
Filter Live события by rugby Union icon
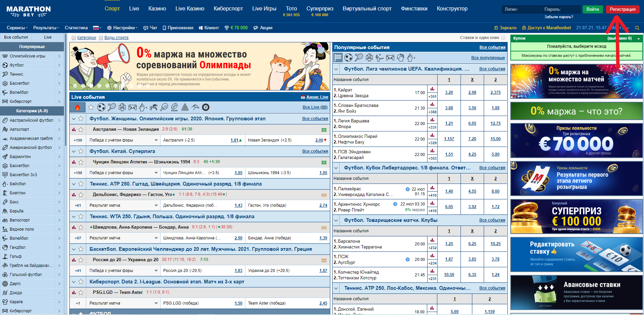[x=174, y=107]
